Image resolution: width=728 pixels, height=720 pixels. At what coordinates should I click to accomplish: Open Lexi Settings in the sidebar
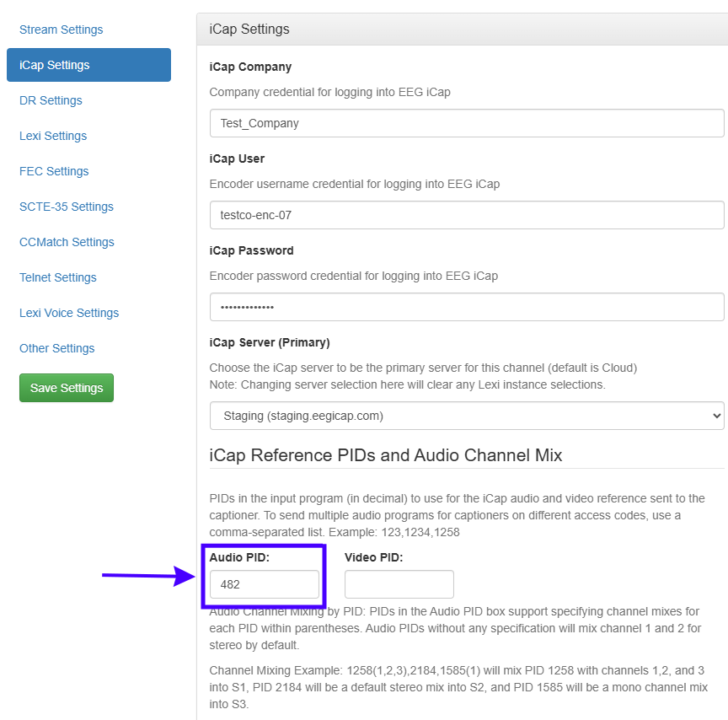pyautogui.click(x=53, y=136)
